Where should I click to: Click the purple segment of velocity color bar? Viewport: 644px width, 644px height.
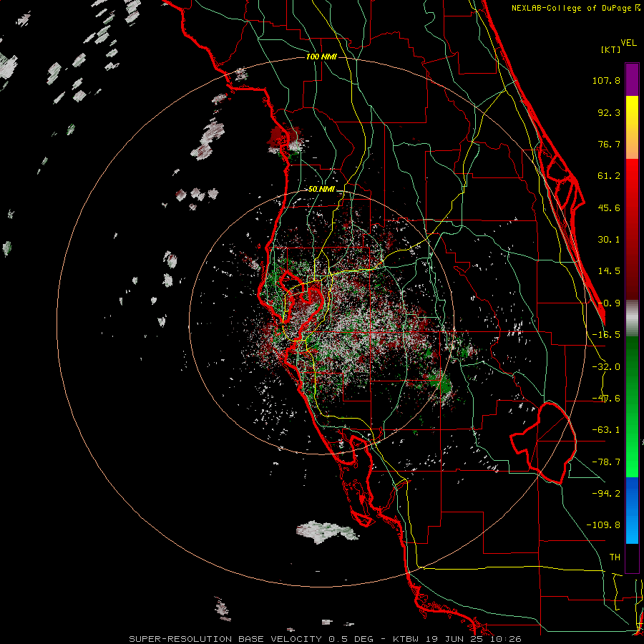click(632, 79)
